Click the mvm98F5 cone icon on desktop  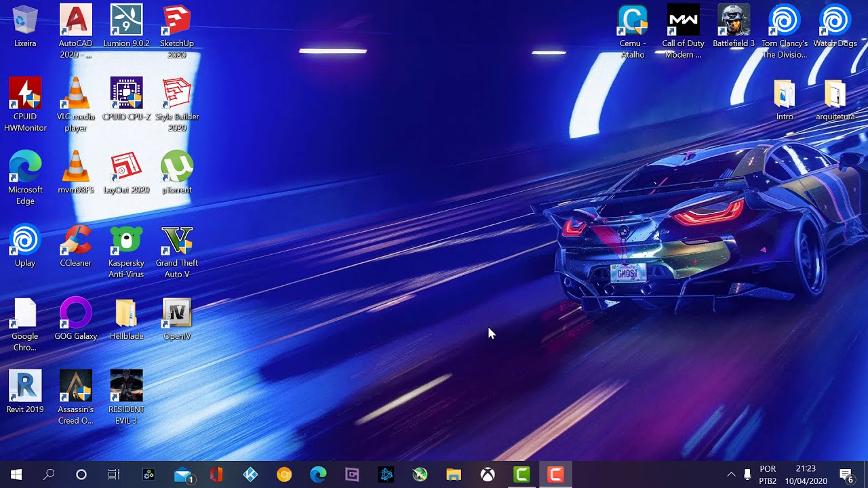(x=76, y=173)
